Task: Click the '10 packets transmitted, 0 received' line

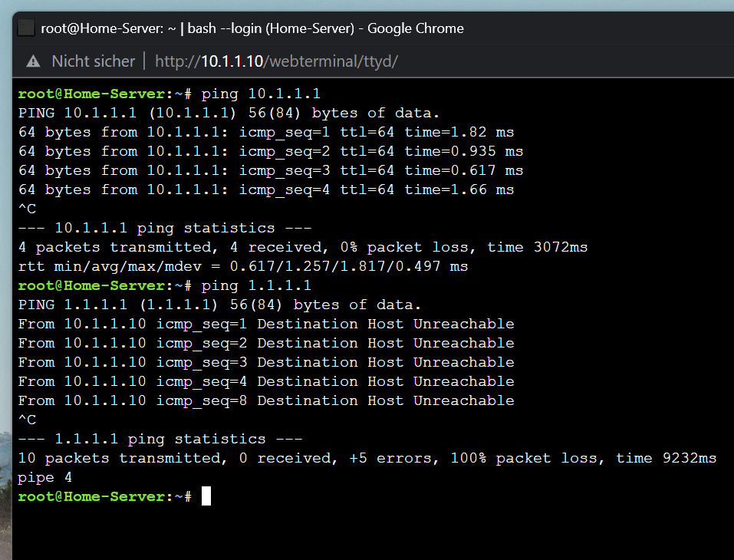Action: [367, 459]
